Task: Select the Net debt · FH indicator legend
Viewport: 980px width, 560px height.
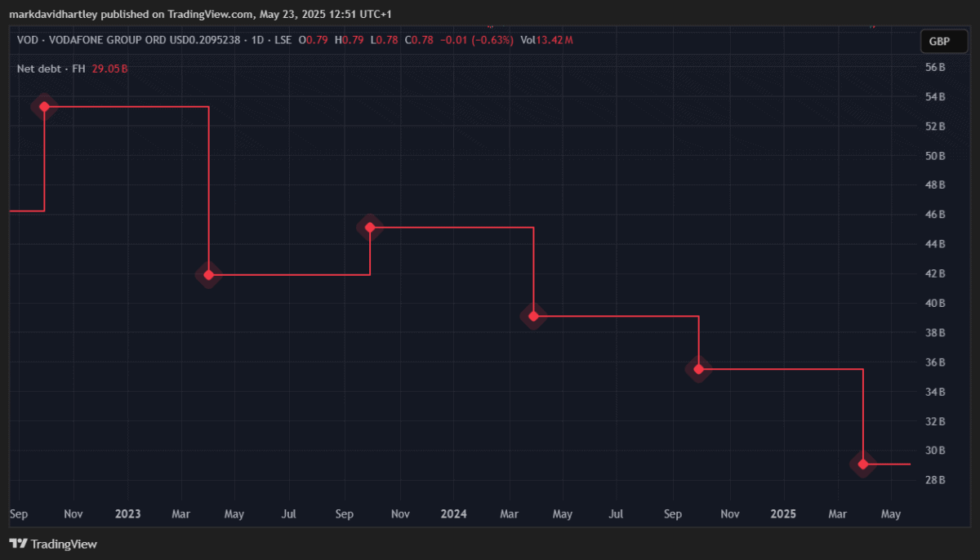Action: tap(51, 69)
